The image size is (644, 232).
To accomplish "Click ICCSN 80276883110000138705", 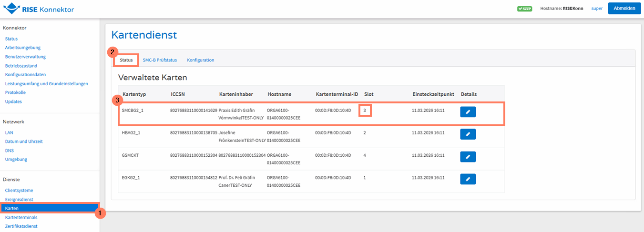I will (x=194, y=133).
